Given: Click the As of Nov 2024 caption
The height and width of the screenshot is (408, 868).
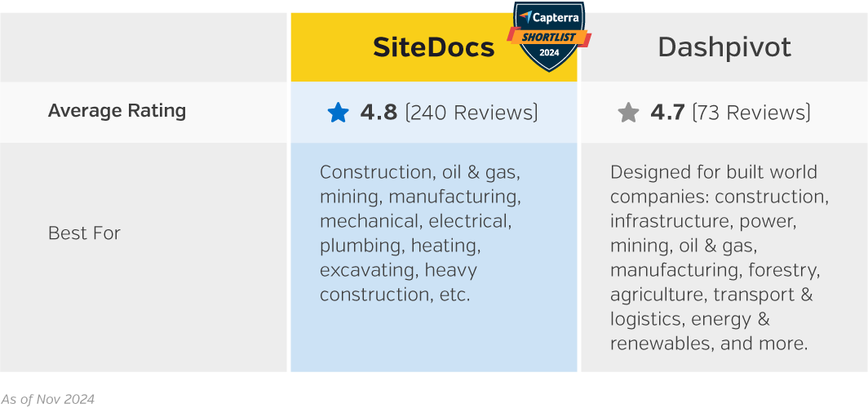Looking at the screenshot, I should (x=47, y=399).
